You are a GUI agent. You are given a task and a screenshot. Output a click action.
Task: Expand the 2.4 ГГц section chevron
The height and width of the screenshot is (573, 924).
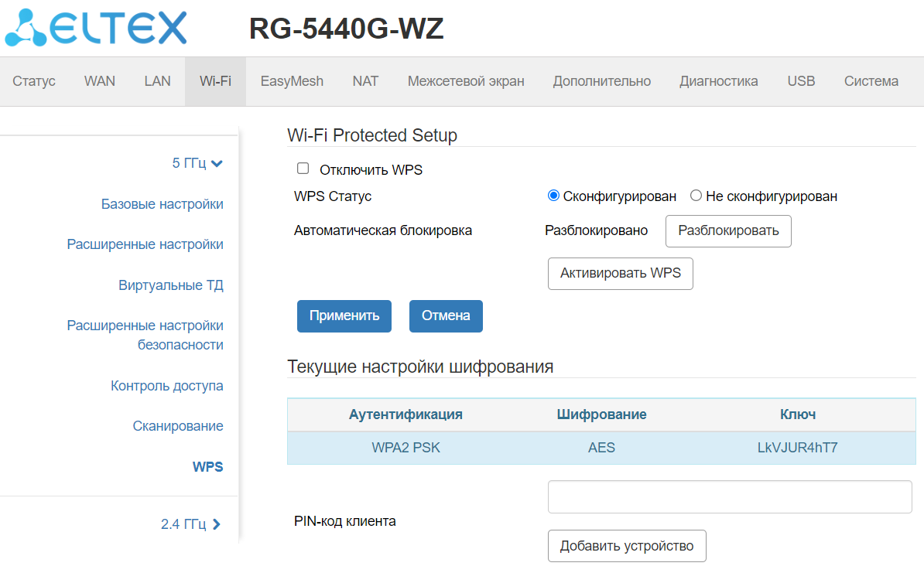pos(217,524)
